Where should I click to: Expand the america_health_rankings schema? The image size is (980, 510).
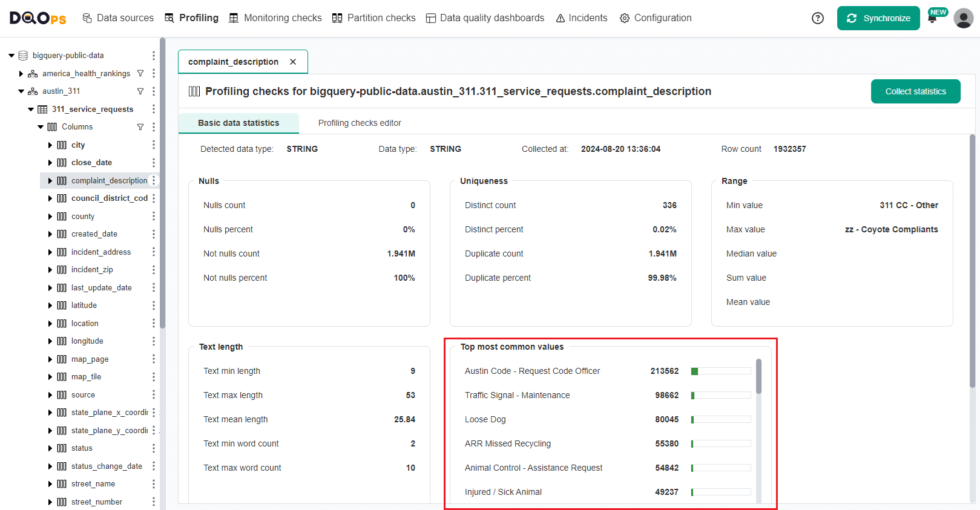tap(21, 74)
